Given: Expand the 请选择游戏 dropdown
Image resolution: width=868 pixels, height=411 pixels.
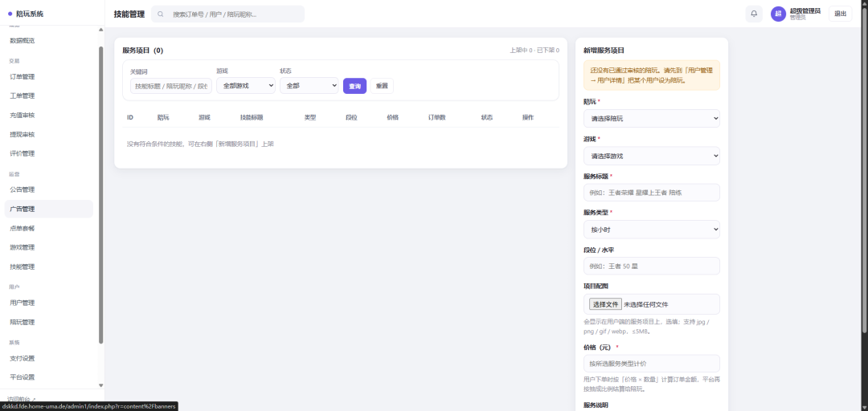Looking at the screenshot, I should click(x=652, y=156).
